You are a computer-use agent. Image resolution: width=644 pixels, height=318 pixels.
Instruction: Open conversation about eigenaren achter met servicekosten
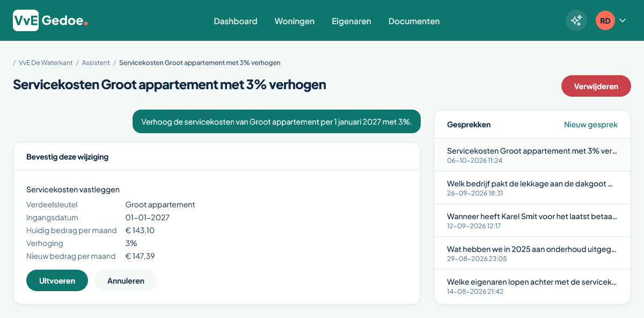[x=532, y=286]
